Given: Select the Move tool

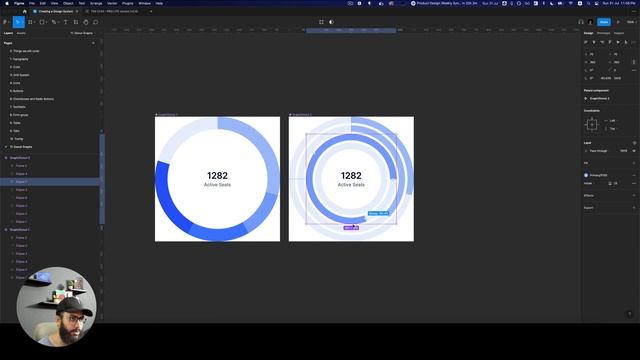Looking at the screenshot, I should [x=18, y=22].
